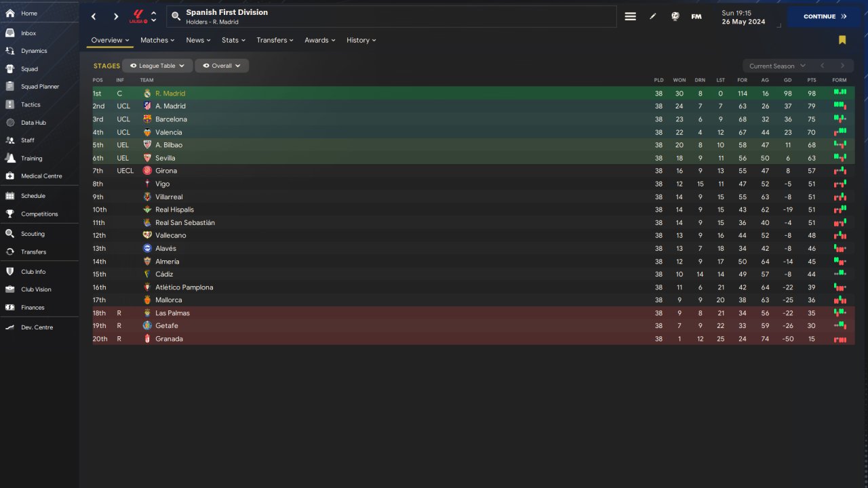The image size is (868, 488).
Task: Open the hamburger menu icon
Action: pyautogui.click(x=630, y=17)
